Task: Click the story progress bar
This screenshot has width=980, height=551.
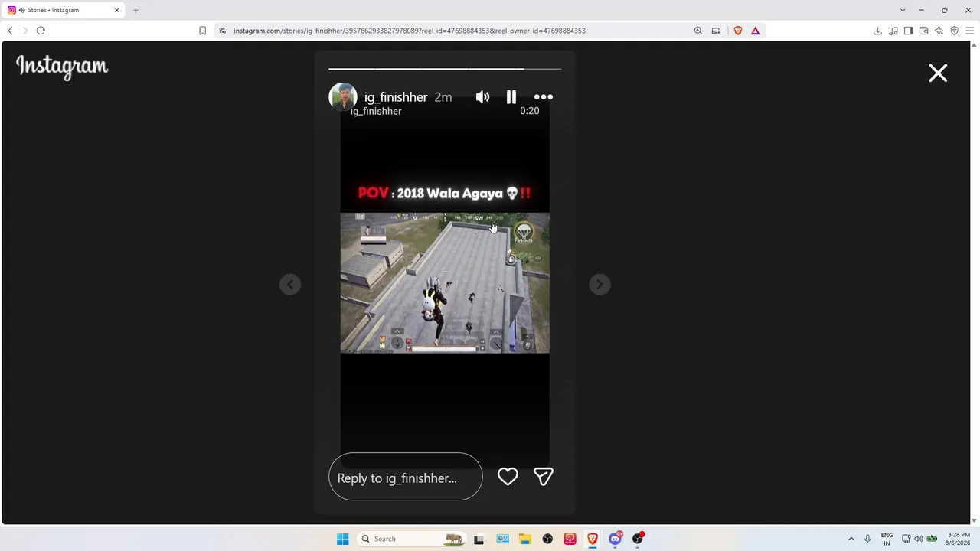Action: coord(445,69)
